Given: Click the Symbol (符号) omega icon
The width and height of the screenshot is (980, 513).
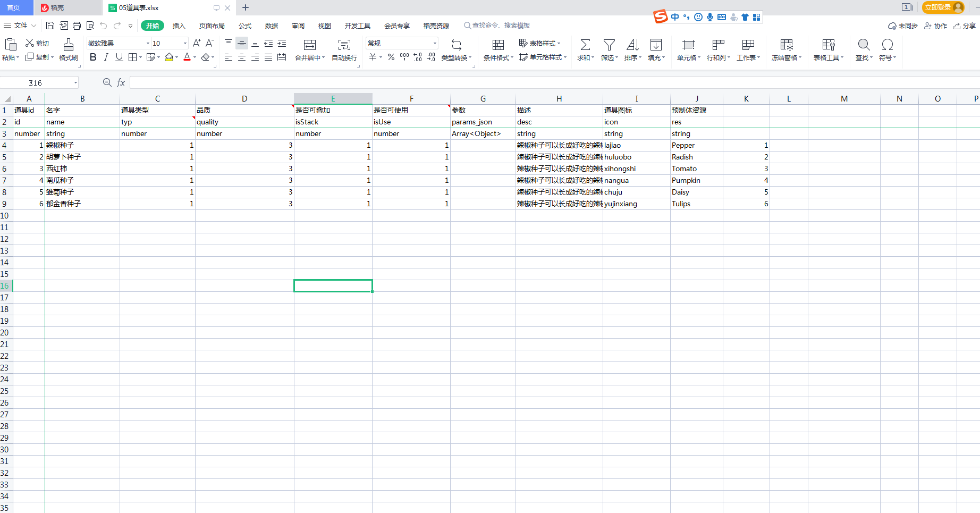Looking at the screenshot, I should [887, 45].
